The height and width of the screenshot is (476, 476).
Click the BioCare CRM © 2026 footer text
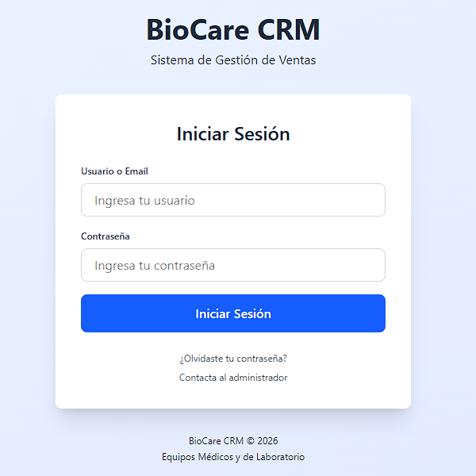233,441
